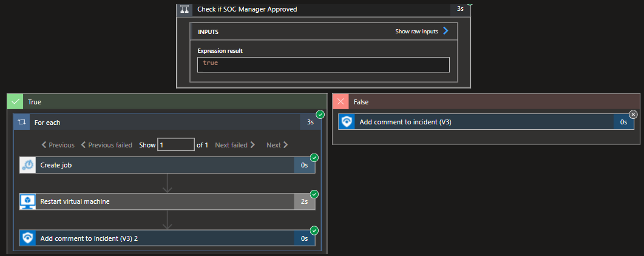Viewport: 644px width, 256px height.
Task: Collapse the For each action
Action: coord(167,122)
